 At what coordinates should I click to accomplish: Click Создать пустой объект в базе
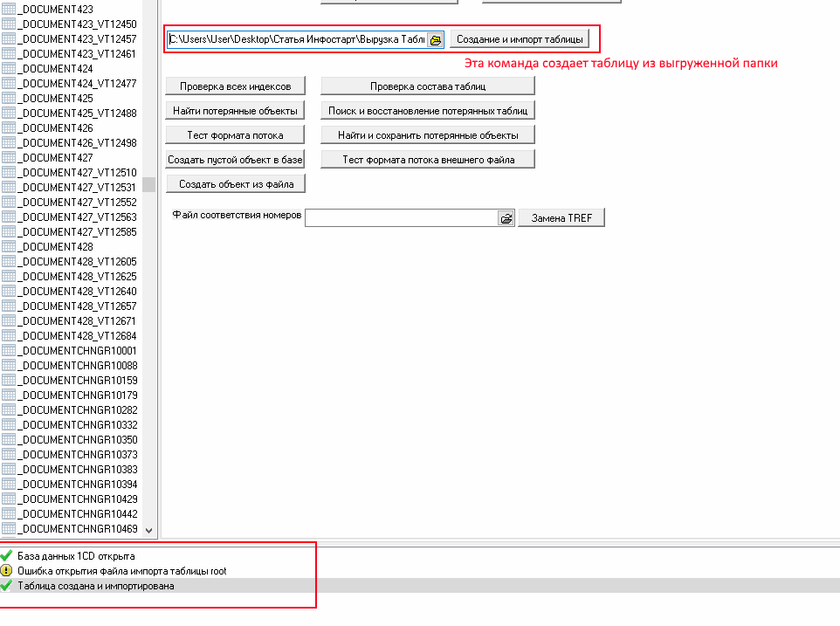pos(235,160)
